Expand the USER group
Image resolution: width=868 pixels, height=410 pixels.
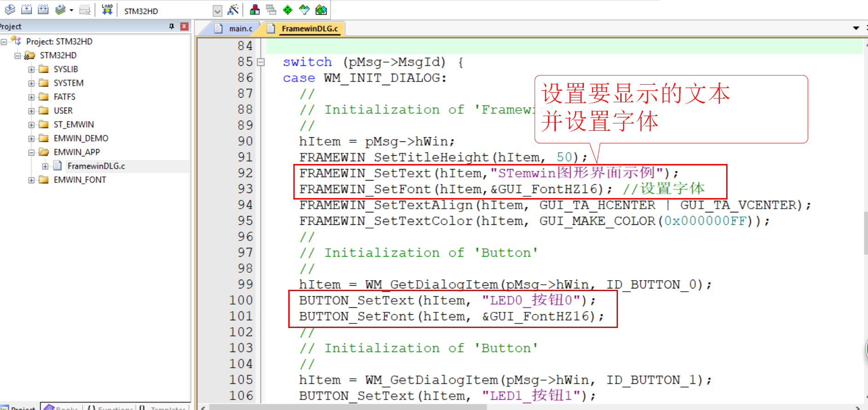click(x=31, y=111)
